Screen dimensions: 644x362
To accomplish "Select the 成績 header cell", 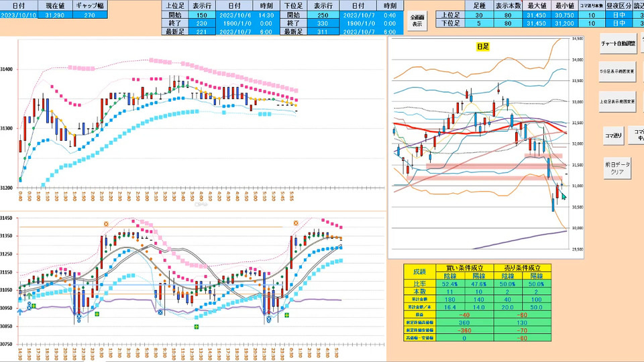I will click(419, 271).
